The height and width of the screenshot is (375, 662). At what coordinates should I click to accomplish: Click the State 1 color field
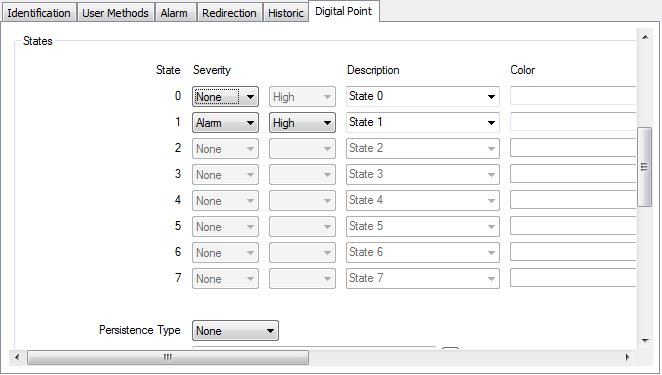(x=573, y=122)
